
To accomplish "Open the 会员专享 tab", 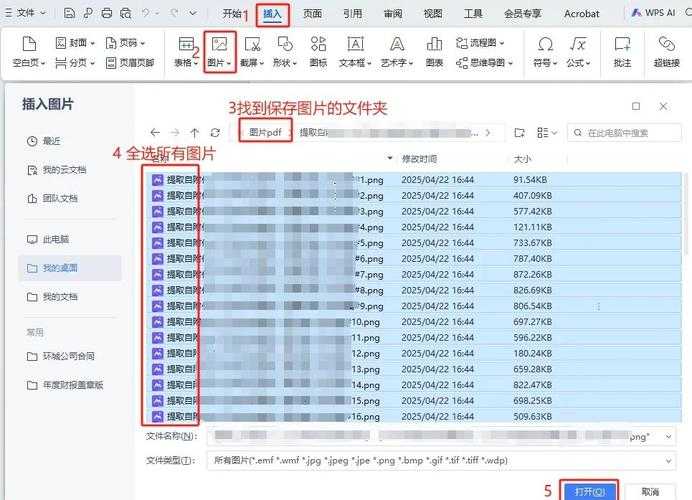I will [523, 14].
